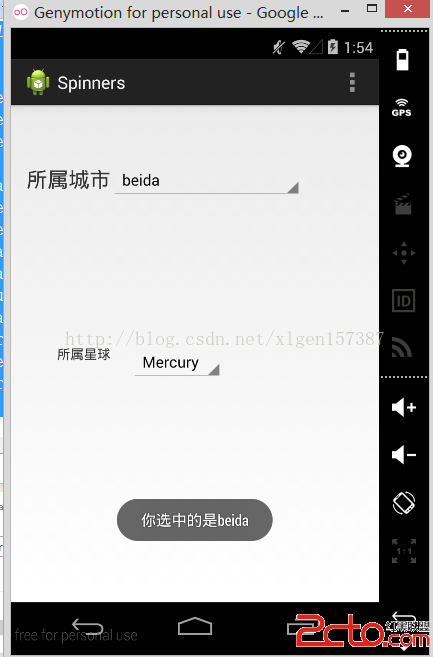This screenshot has width=433, height=657.
Task: Open the device ID widget
Action: tap(403, 300)
